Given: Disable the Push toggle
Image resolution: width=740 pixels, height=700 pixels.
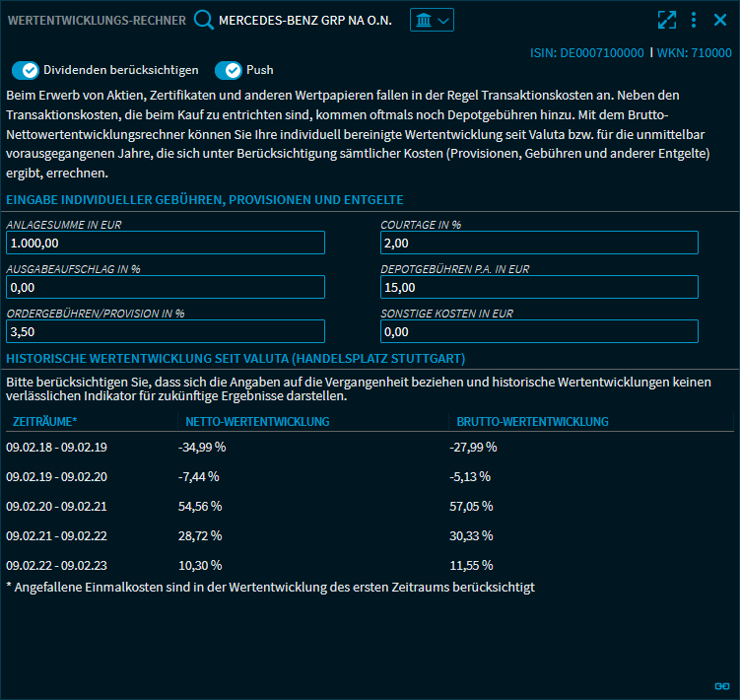Looking at the screenshot, I should point(228,70).
